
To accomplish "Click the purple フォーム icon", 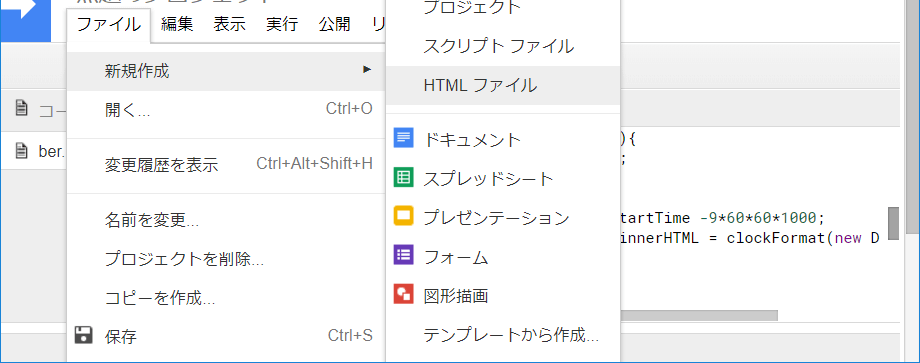I will [404, 255].
